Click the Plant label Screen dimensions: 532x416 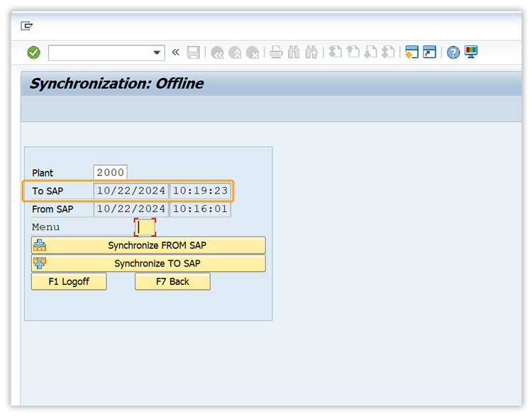pos(43,173)
